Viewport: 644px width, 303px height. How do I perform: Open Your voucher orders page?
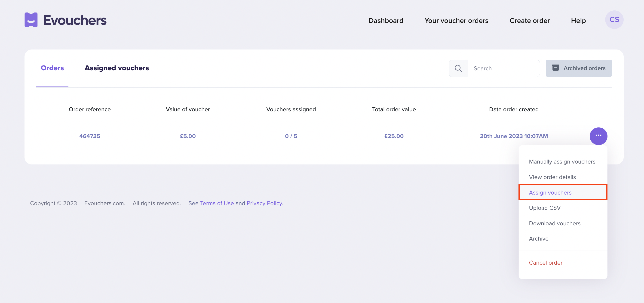coord(456,21)
